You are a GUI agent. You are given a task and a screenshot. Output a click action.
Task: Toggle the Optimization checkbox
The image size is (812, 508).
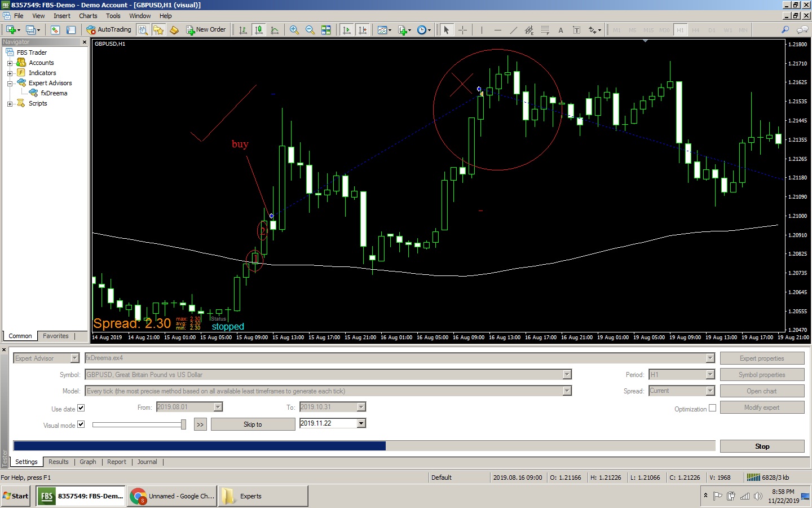click(712, 408)
